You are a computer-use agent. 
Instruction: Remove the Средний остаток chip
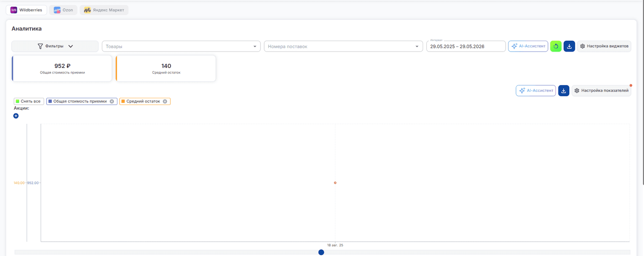point(165,102)
